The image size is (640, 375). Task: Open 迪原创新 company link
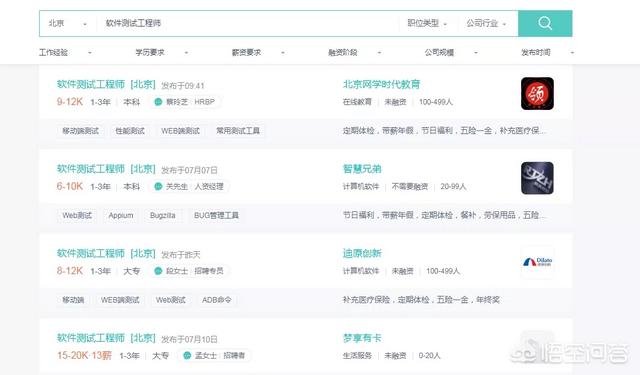click(x=362, y=253)
